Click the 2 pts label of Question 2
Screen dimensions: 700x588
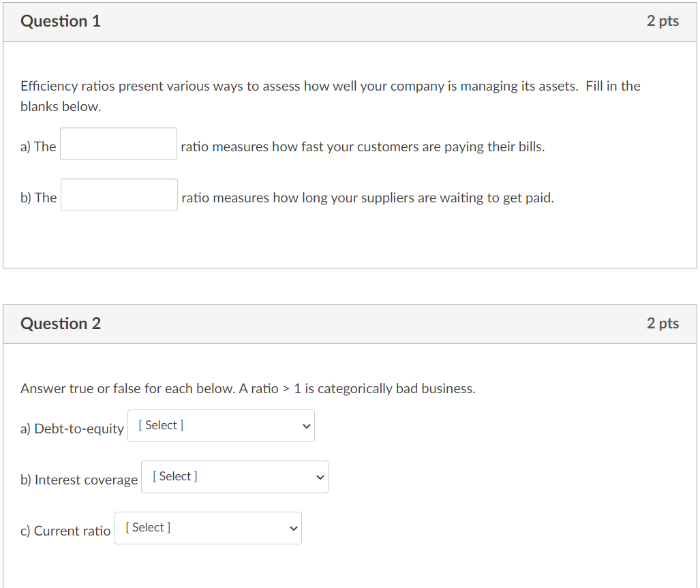click(663, 324)
